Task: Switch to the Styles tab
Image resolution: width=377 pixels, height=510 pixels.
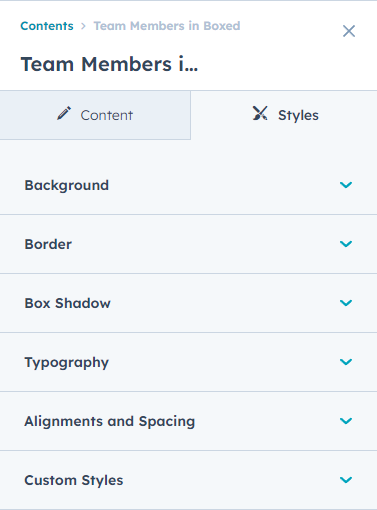Action: tap(284, 115)
